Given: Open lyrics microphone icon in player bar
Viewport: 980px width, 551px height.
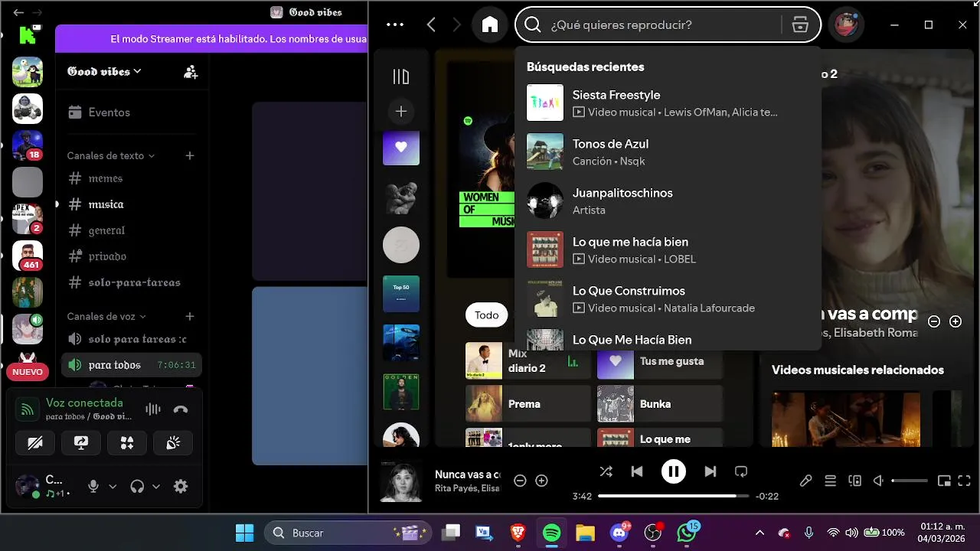Looking at the screenshot, I should click(805, 481).
